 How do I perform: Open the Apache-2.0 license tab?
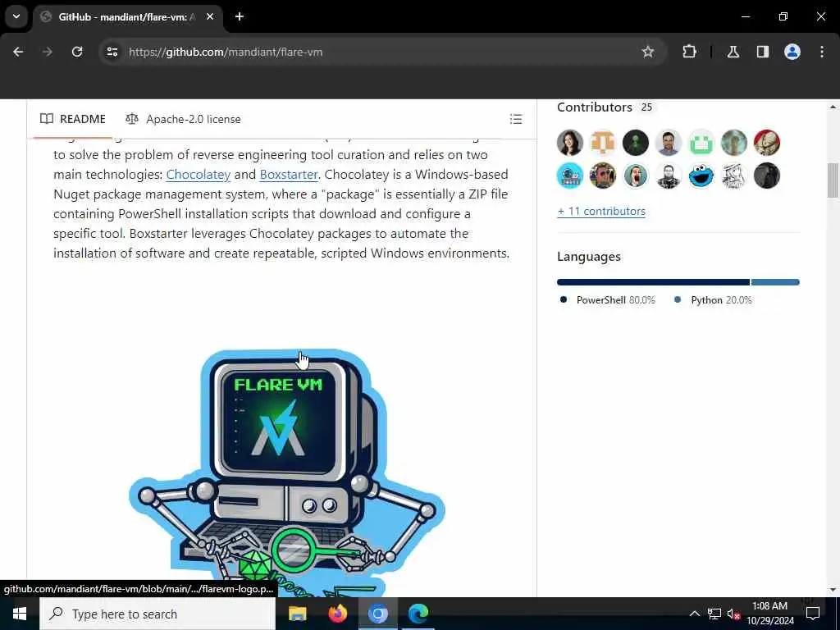pyautogui.click(x=183, y=119)
